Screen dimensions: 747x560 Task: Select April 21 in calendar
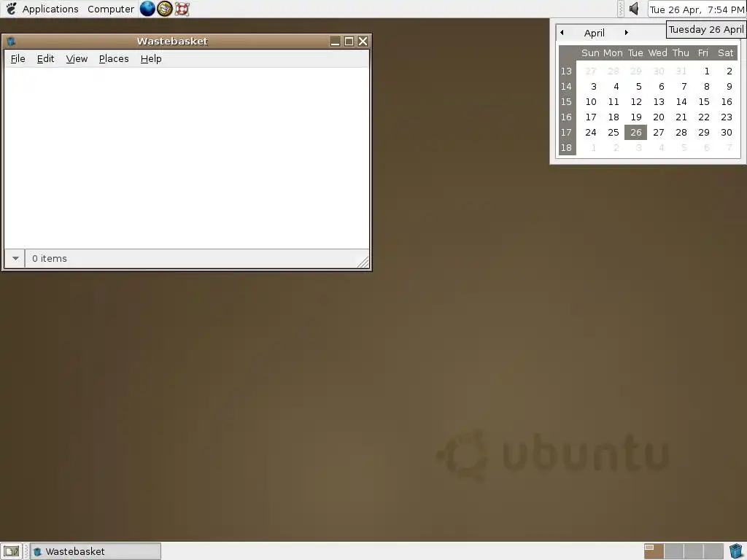tap(682, 117)
